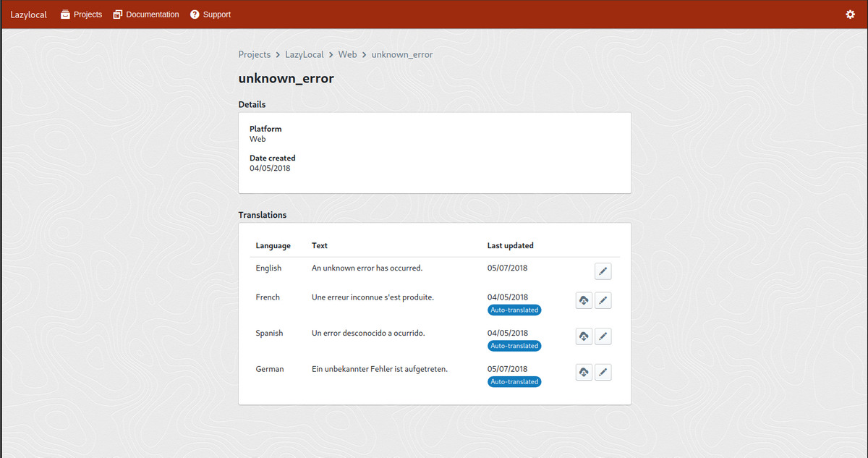
Task: Edit the Spanish translation row
Action: [603, 336]
